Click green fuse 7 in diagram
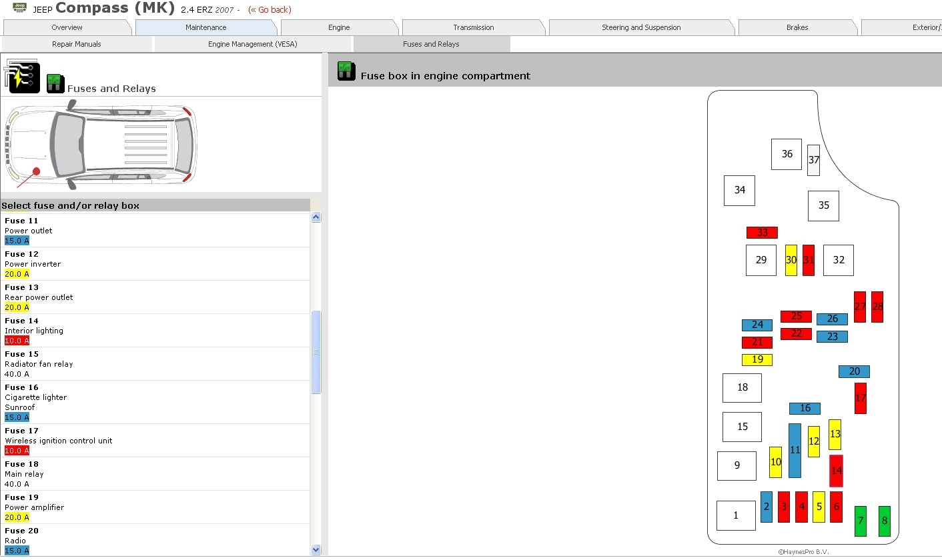Screen dimensions: 942x560 (x=861, y=521)
